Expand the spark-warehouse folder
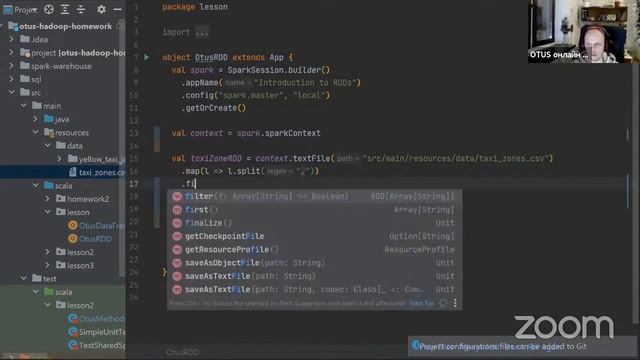The width and height of the screenshot is (640, 360). click(x=11, y=66)
